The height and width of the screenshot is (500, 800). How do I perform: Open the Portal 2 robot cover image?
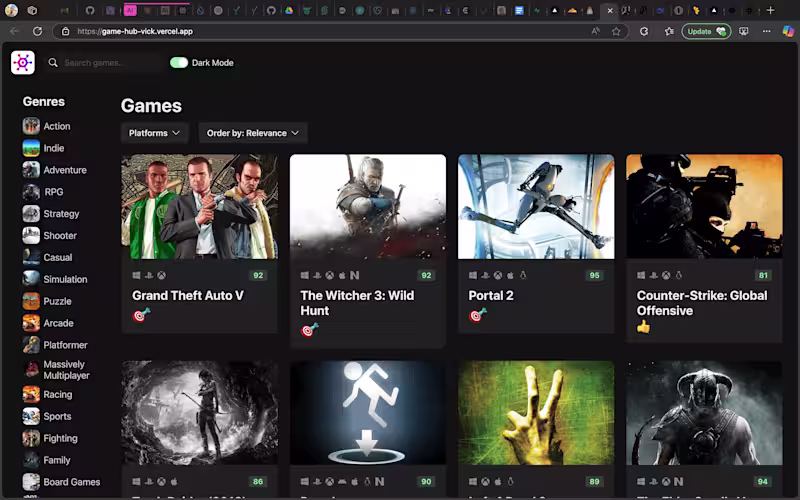tap(536, 207)
